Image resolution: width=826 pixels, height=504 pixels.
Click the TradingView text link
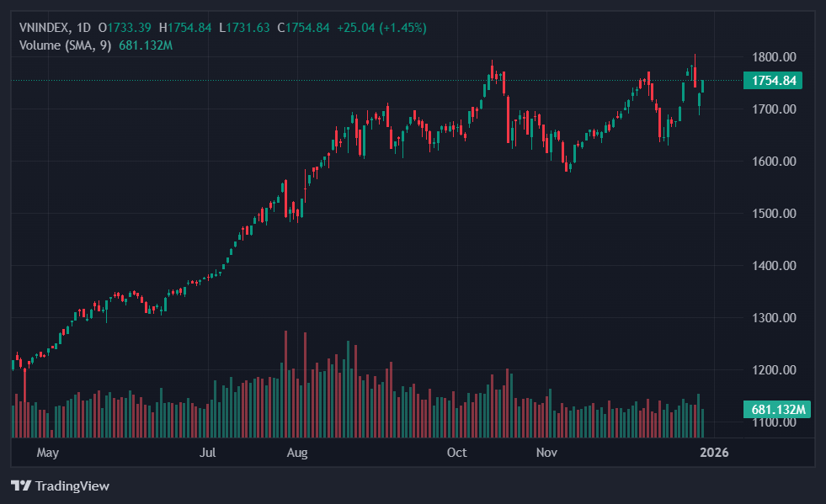72,485
